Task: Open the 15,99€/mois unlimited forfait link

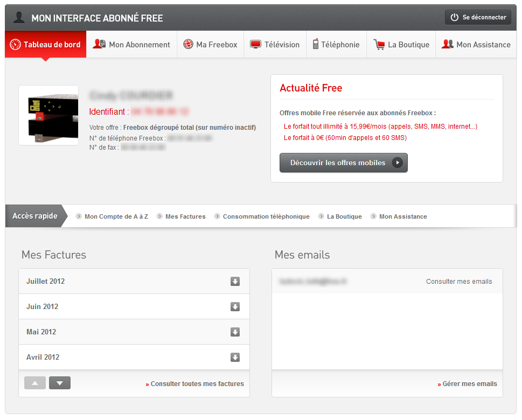Action: point(380,127)
